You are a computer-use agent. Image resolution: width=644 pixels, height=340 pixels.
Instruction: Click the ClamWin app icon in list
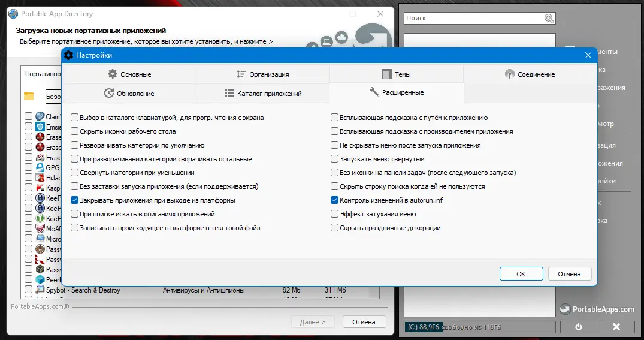[40, 116]
